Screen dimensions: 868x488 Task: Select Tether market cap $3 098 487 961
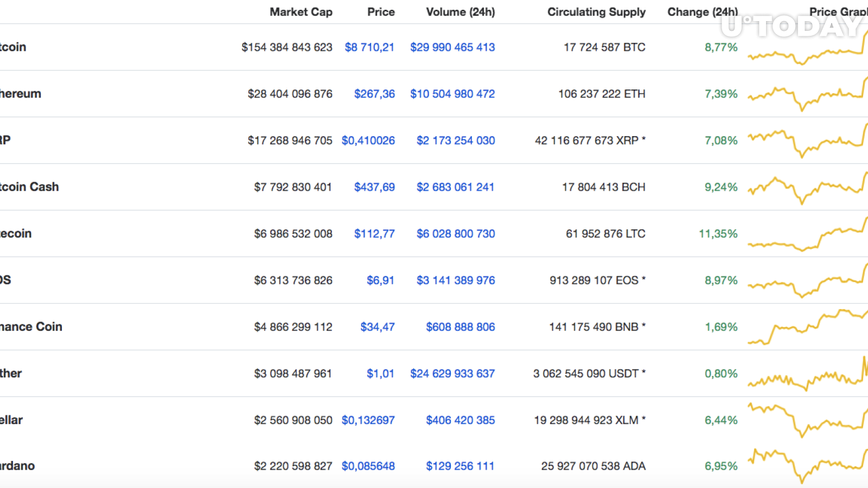293,374
